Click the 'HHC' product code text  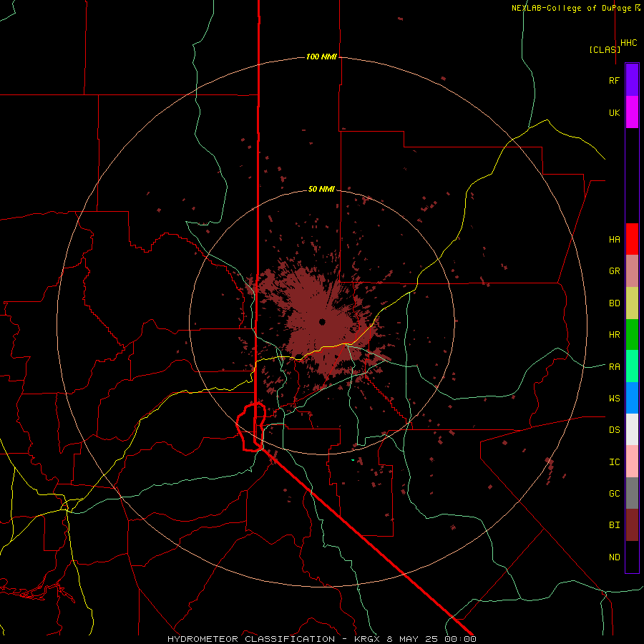click(629, 43)
